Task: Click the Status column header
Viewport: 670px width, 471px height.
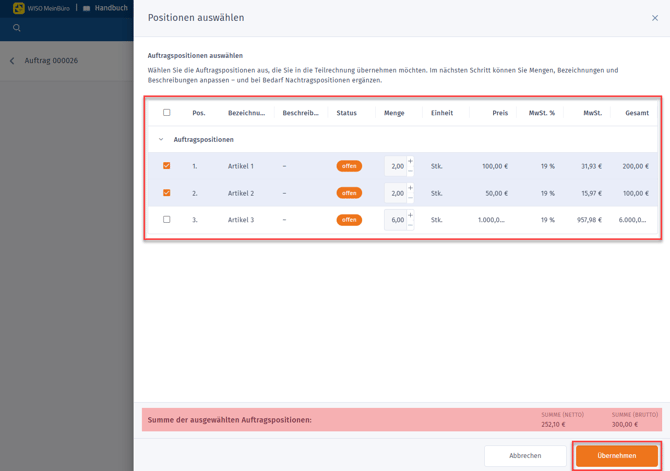Action: click(347, 113)
